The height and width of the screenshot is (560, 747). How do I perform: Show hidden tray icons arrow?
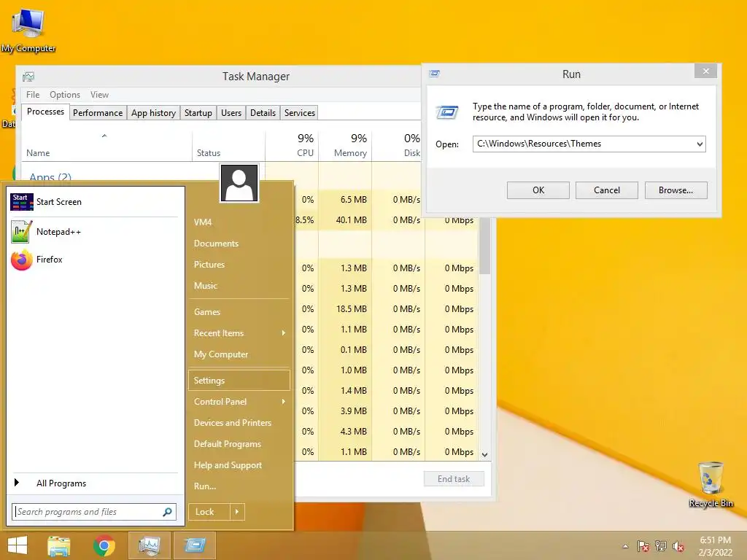625,546
